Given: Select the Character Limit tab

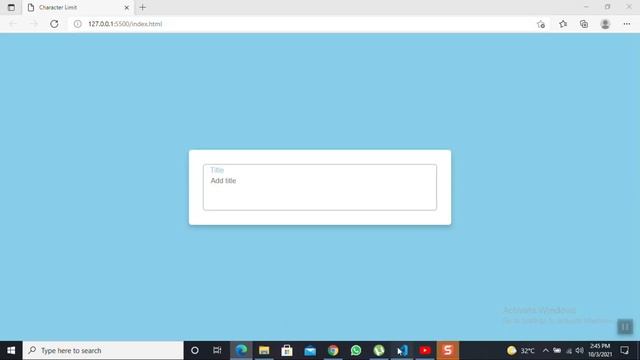Looking at the screenshot, I should coord(78,7).
